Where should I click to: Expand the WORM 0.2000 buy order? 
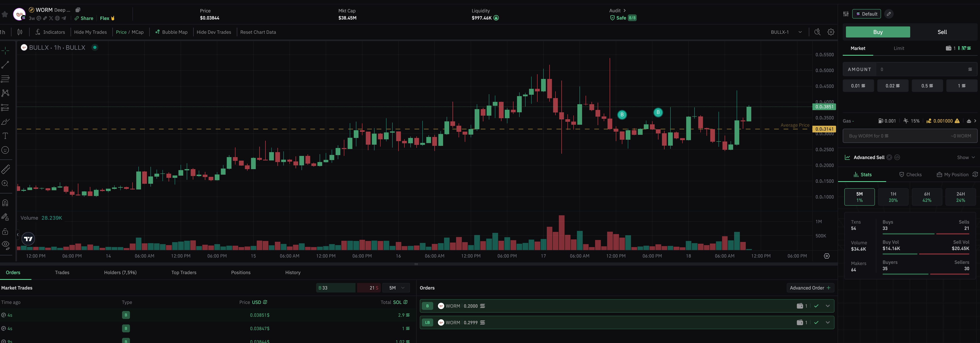[828, 306]
